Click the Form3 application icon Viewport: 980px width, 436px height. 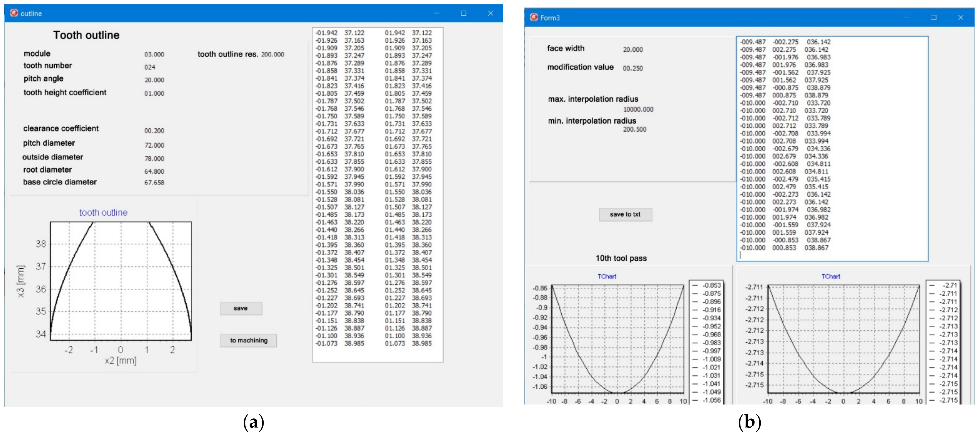click(534, 17)
